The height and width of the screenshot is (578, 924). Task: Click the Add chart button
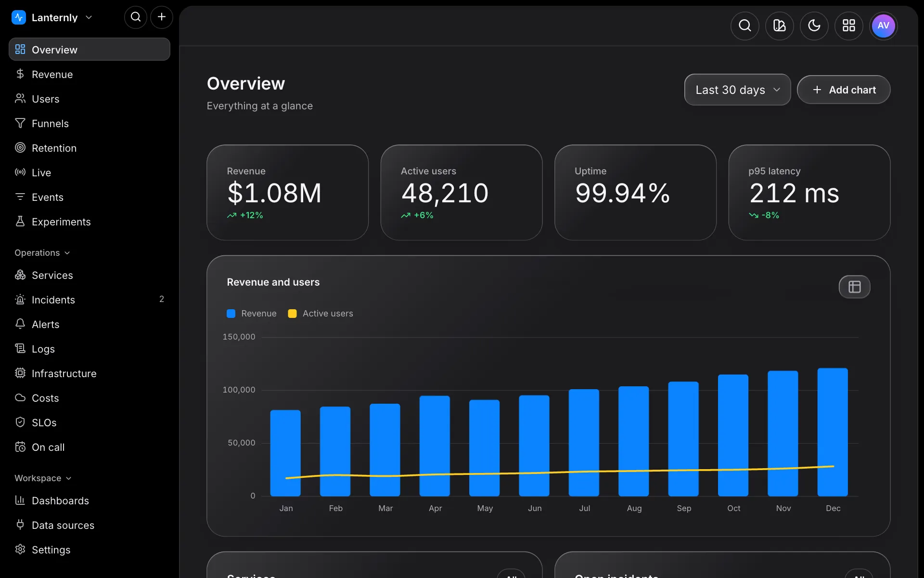point(844,90)
